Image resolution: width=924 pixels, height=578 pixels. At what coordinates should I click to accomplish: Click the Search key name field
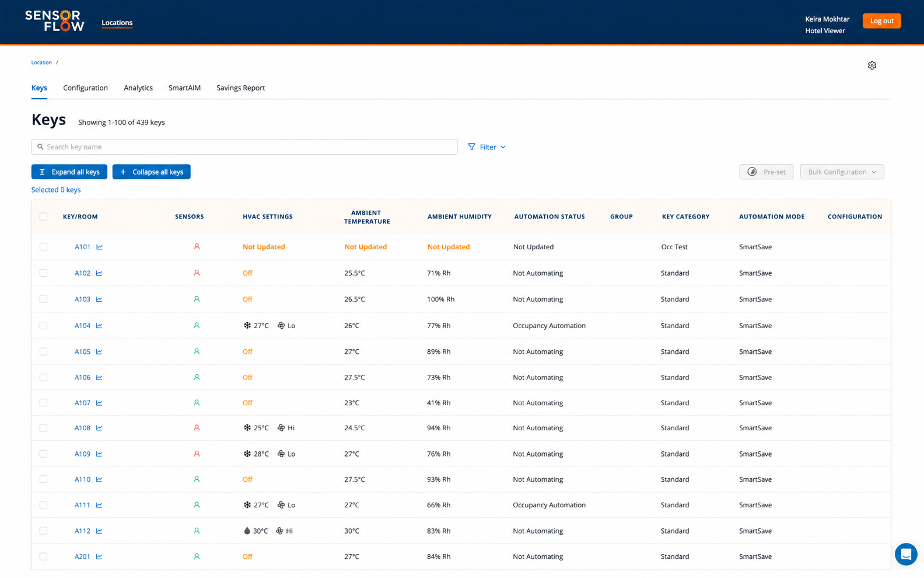click(244, 147)
